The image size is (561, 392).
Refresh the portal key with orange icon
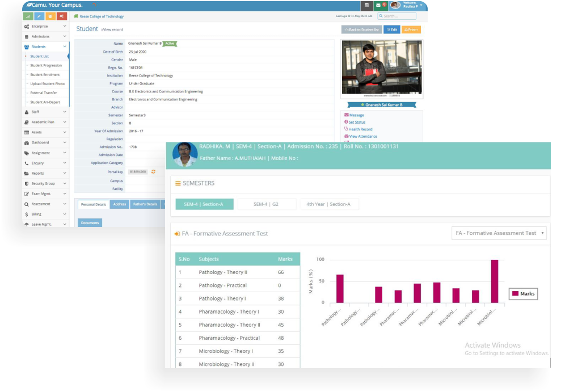[153, 172]
